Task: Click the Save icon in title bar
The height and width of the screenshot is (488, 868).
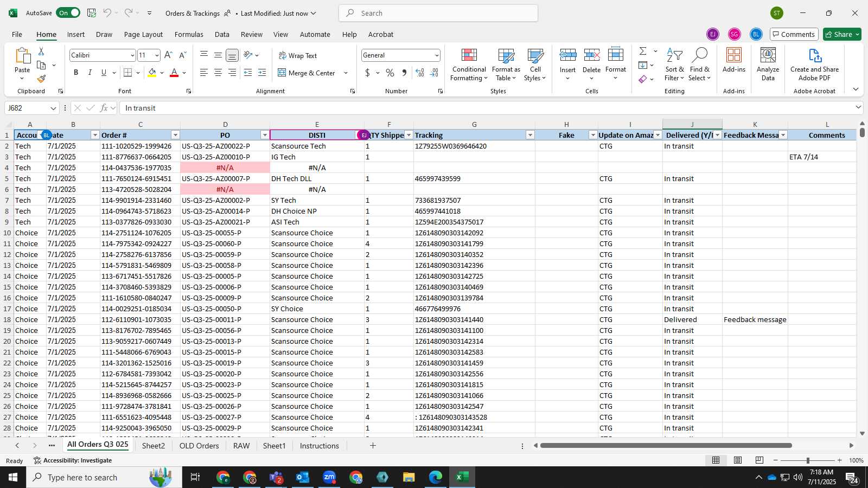Action: click(92, 13)
